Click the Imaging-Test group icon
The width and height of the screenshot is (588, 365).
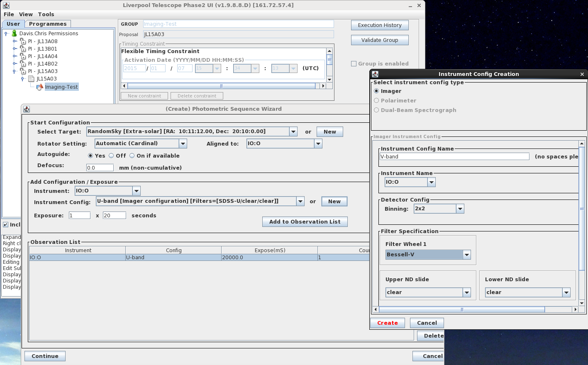tap(40, 87)
